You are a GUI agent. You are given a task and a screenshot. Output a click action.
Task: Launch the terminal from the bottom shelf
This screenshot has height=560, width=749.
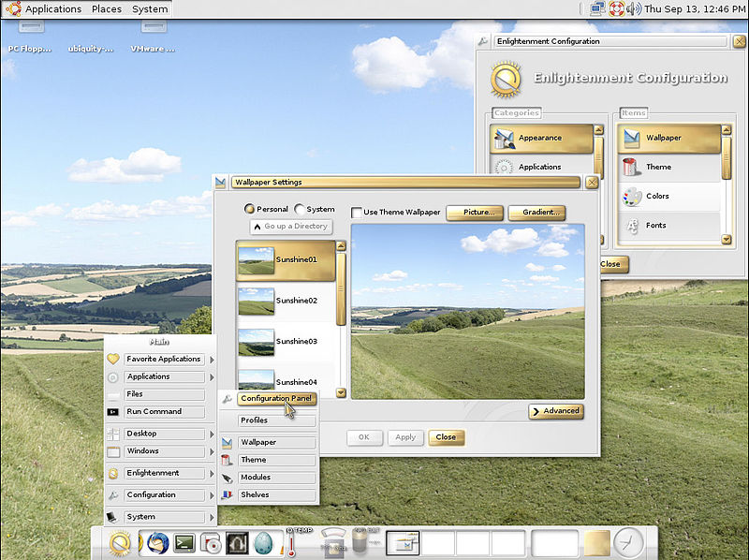tap(183, 543)
